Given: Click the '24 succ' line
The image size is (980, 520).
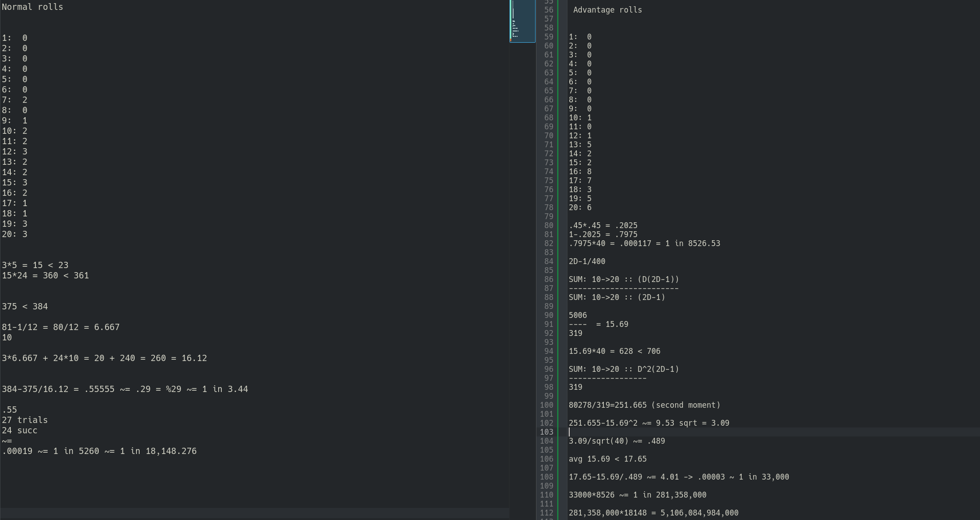Looking at the screenshot, I should coord(20,431).
